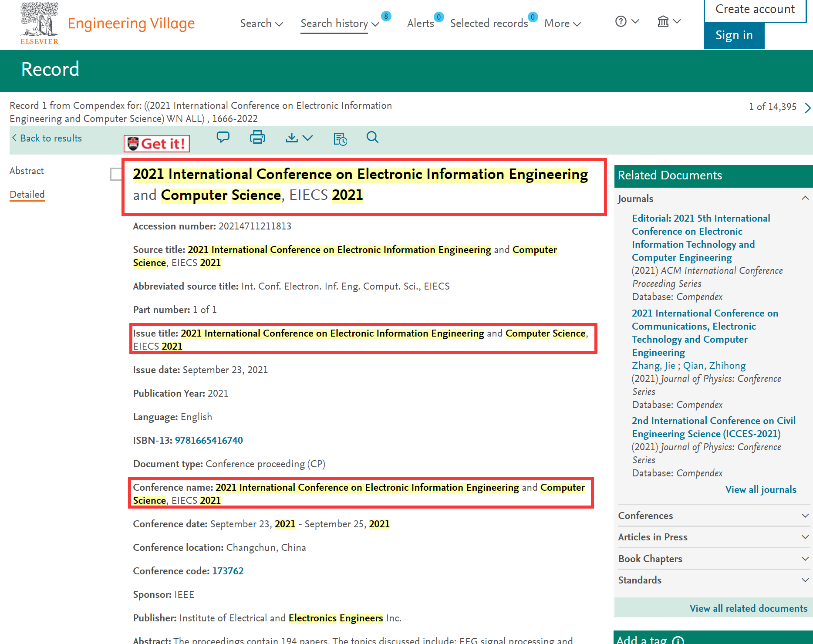Open the Search history menu
Viewport: 813px width, 644px height.
pos(340,24)
